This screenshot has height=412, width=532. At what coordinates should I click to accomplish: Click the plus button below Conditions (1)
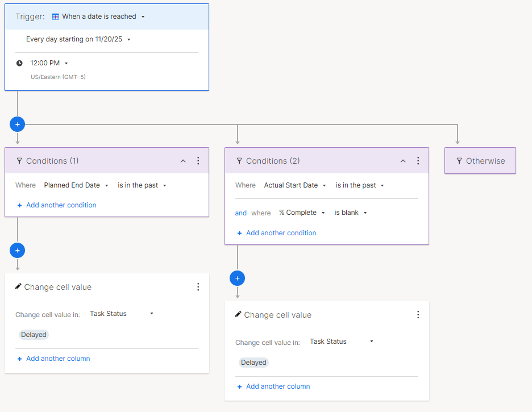pos(18,250)
